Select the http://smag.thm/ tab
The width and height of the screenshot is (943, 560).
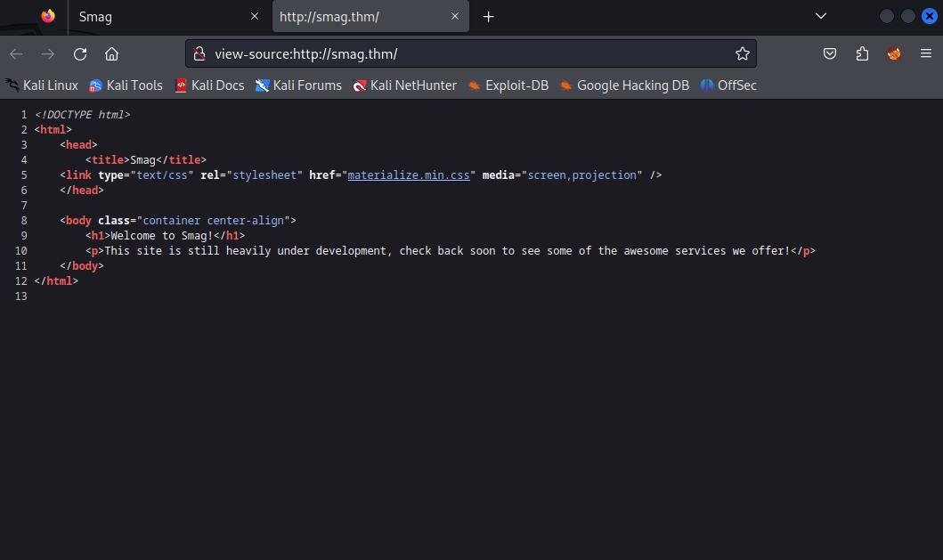click(x=356, y=16)
